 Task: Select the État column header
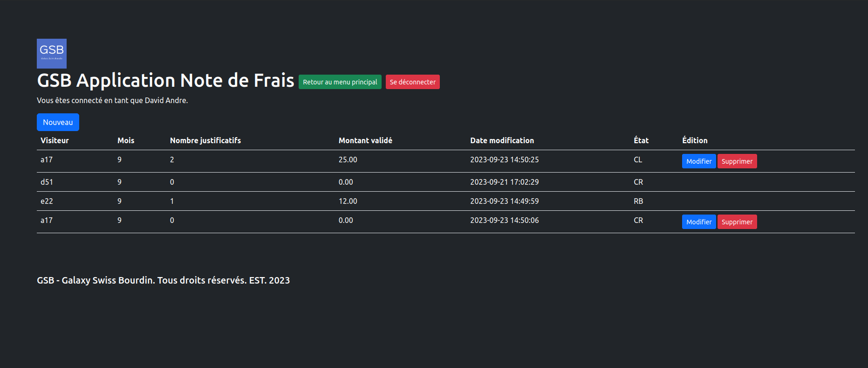click(x=641, y=140)
